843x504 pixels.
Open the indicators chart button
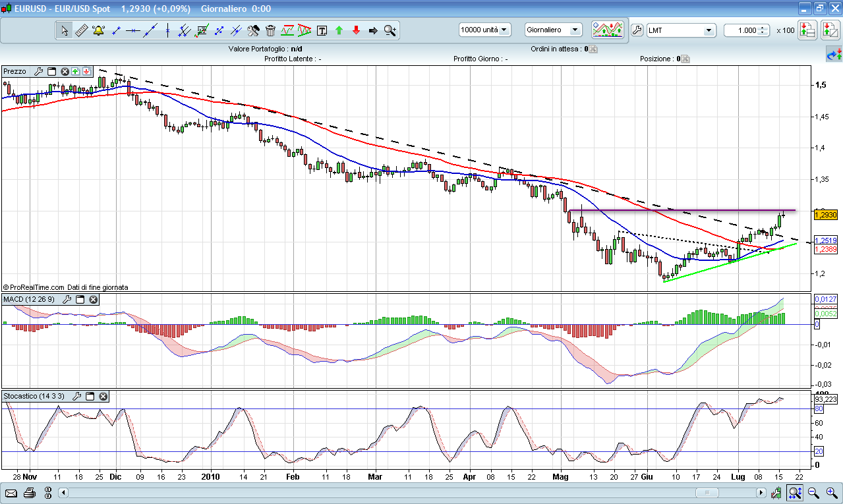tap(608, 30)
